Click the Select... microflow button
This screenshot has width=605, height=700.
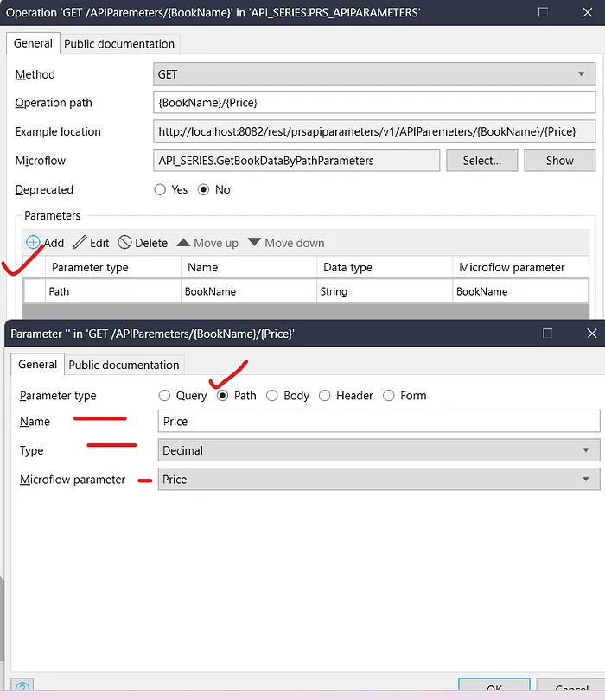tap(481, 160)
